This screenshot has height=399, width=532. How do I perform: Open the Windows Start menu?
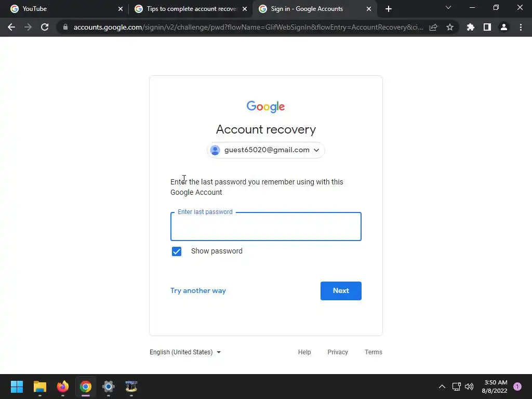(x=17, y=387)
